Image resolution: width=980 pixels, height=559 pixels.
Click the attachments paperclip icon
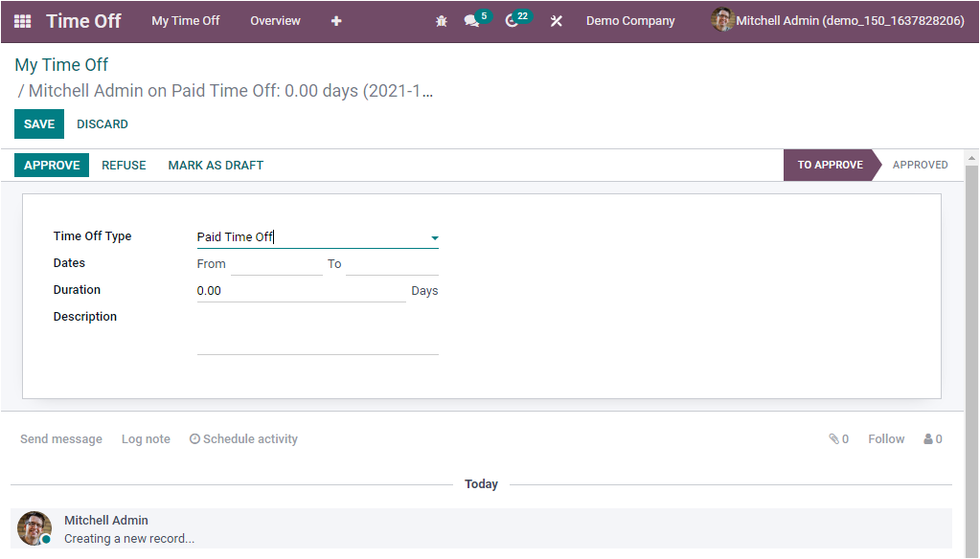tap(832, 438)
